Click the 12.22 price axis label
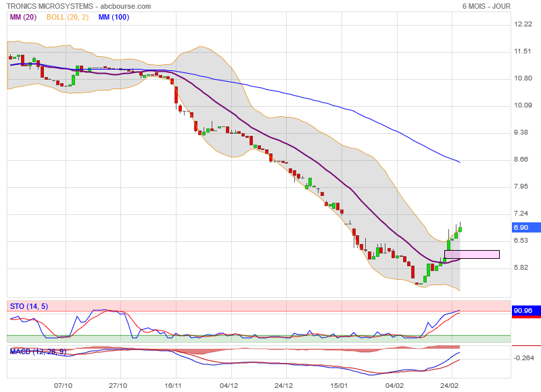541x392 pixels. click(523, 24)
